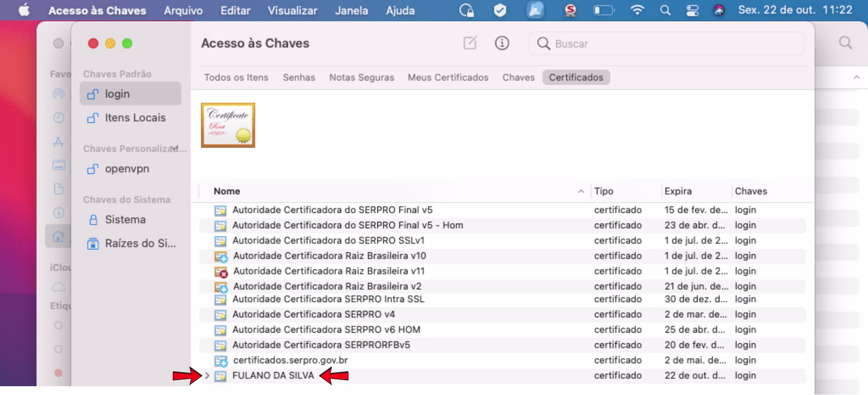The height and width of the screenshot is (395, 868).
Task: Open the info (i) button
Action: 502,43
